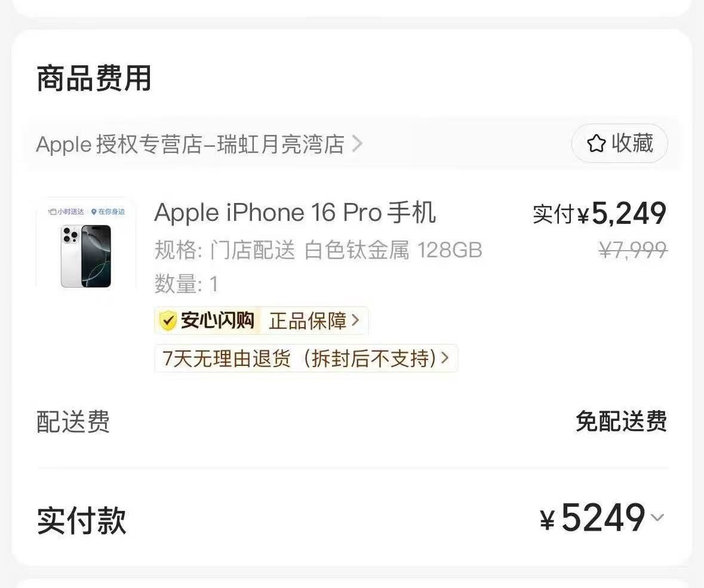Screen dimensions: 704x588
Task: Click the yellow shield 安心闪购 icon
Action: pyautogui.click(x=168, y=321)
